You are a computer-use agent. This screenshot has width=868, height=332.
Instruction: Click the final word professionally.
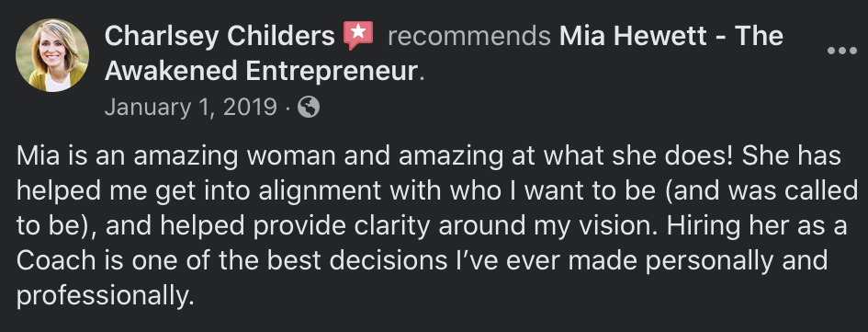[x=106, y=296]
